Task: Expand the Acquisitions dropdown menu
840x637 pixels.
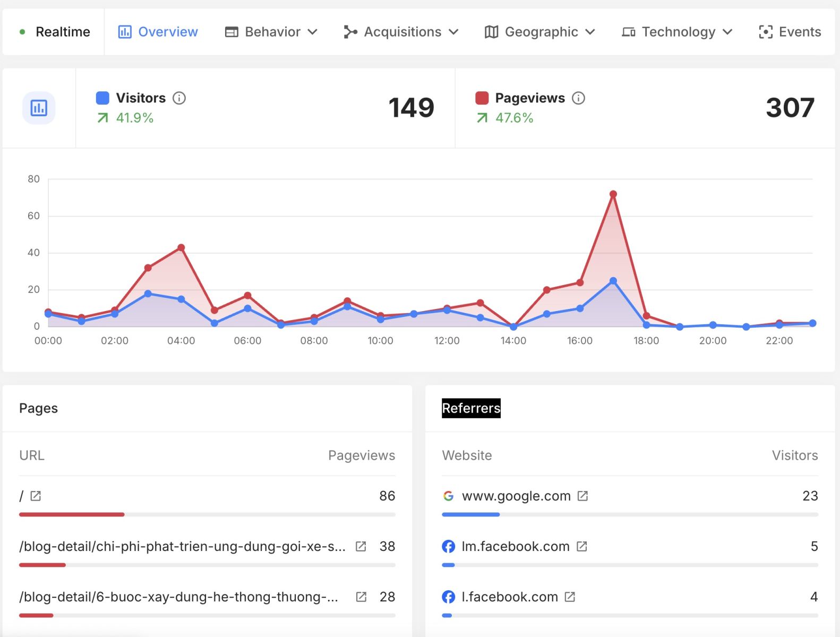Action: [x=401, y=32]
